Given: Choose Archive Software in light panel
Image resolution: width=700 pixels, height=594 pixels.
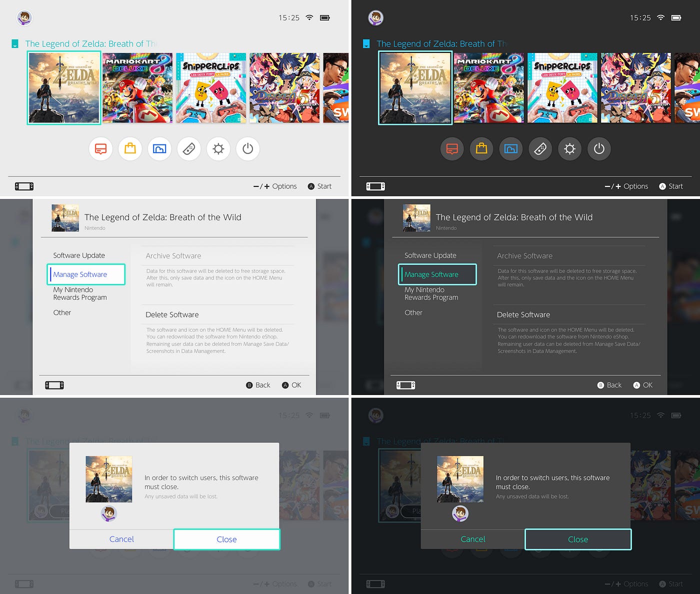Looking at the screenshot, I should pos(218,255).
